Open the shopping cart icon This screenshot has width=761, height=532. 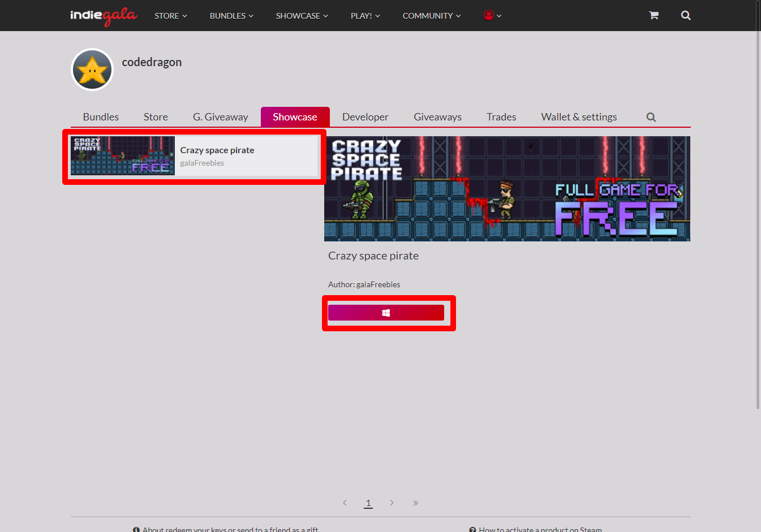[x=653, y=15]
